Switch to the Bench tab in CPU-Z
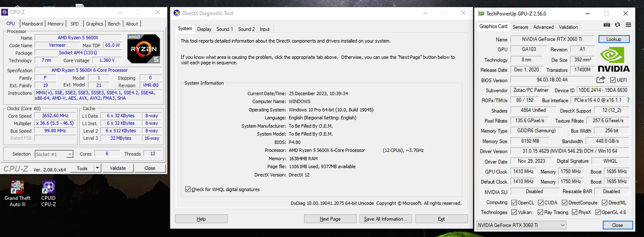 point(114,24)
